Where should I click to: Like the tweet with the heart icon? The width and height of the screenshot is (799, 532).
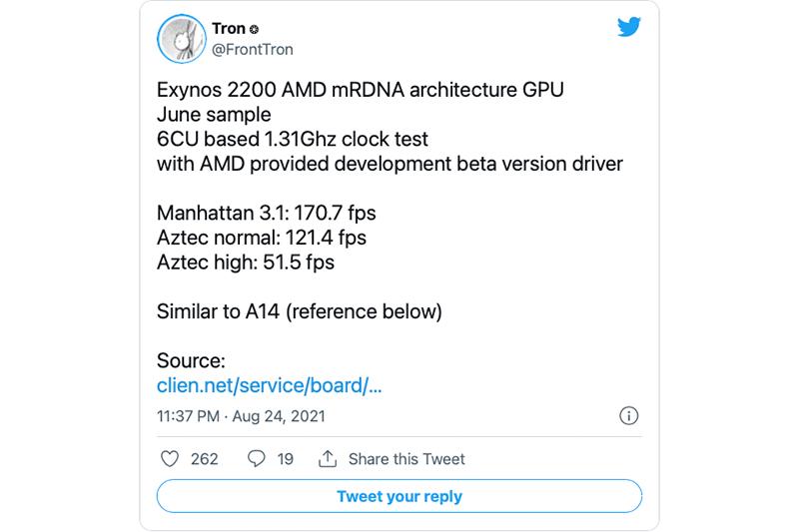[x=170, y=459]
